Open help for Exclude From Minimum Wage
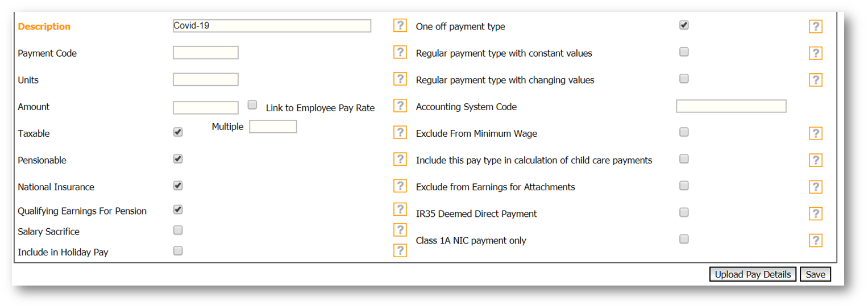868x306 pixels. (816, 133)
